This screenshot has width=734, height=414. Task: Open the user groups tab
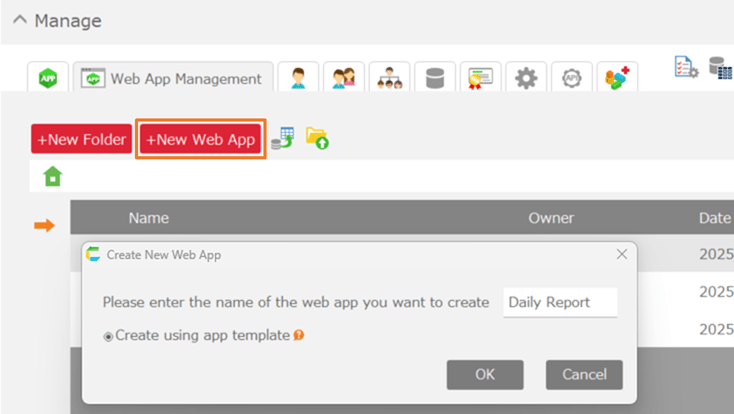tap(343, 78)
